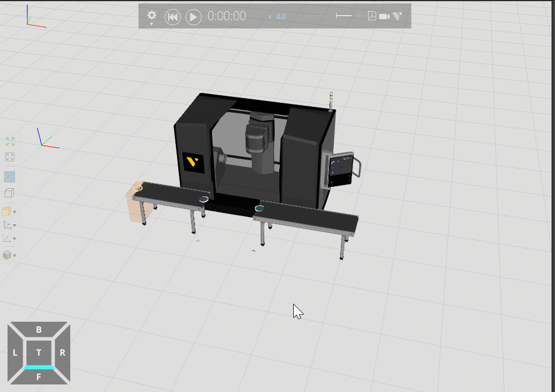This screenshot has width=555, height=392.
Task: Select the signal tower light on machine
Action: [331, 101]
